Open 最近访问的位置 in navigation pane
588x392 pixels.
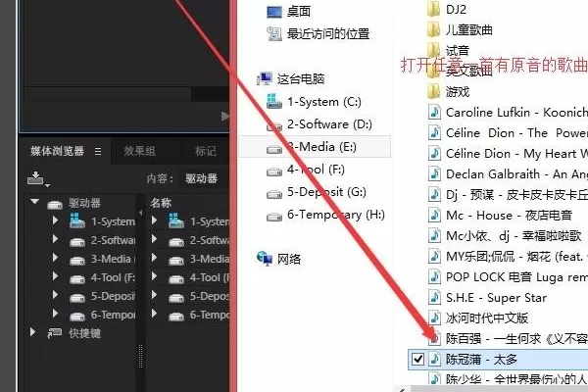328,34
